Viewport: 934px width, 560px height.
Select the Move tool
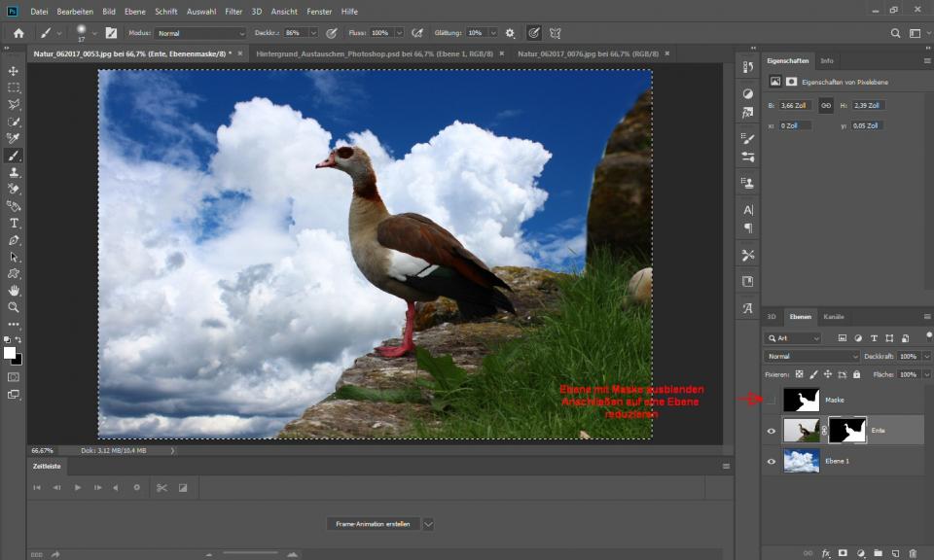tap(14, 71)
